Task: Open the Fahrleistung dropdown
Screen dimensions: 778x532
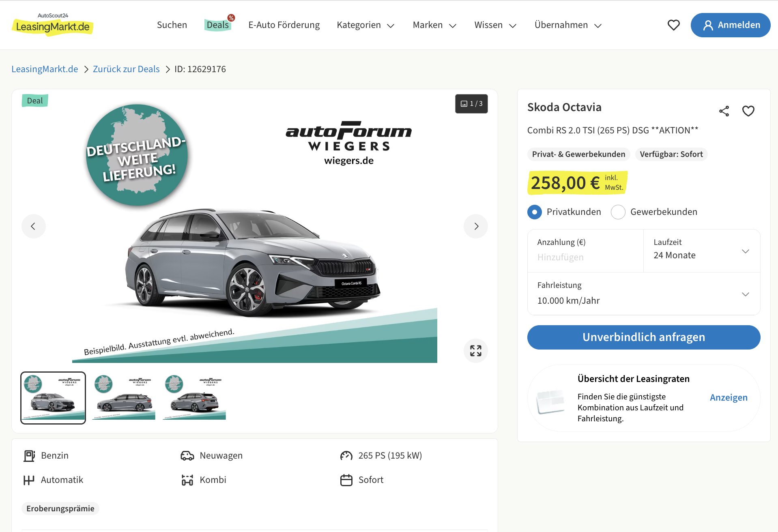Action: (x=643, y=294)
